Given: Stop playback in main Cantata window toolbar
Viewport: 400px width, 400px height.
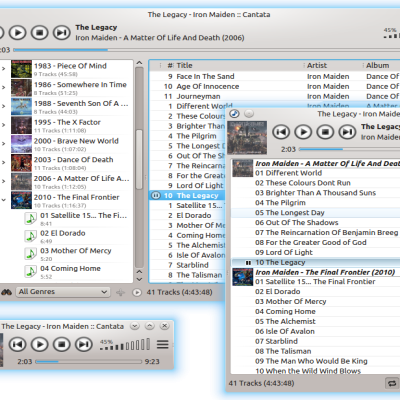Looking at the screenshot, I should pos(40,33).
